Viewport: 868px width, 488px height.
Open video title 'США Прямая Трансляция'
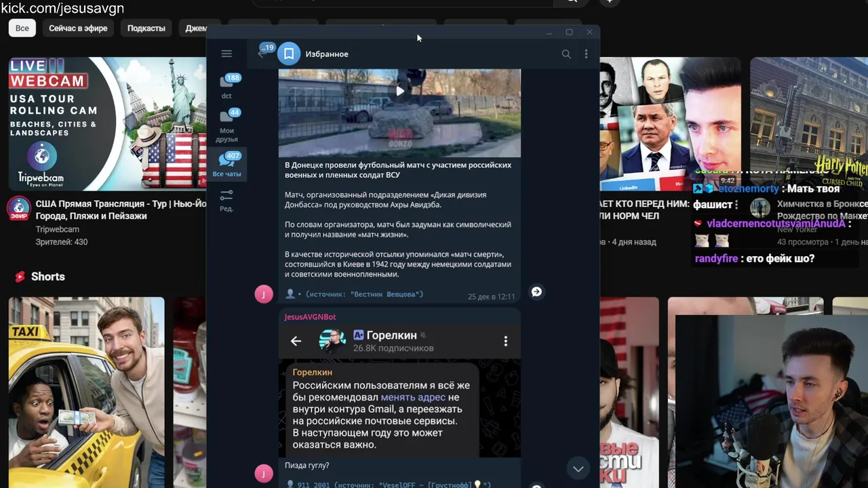(121, 210)
